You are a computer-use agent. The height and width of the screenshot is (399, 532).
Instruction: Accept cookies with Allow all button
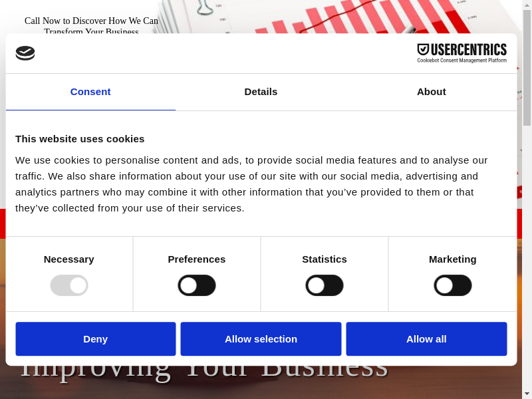[426, 339]
